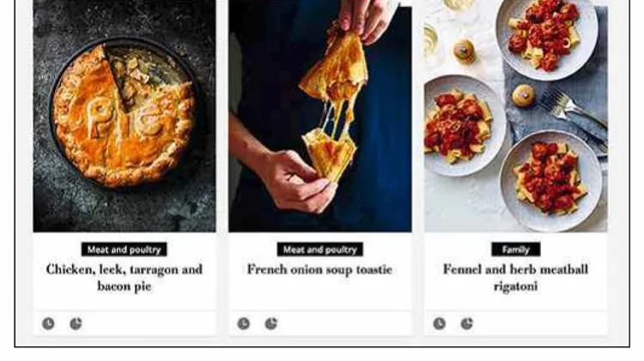Click clock icon under French onion toastie
The height and width of the screenshot is (361, 644).
pyautogui.click(x=244, y=323)
